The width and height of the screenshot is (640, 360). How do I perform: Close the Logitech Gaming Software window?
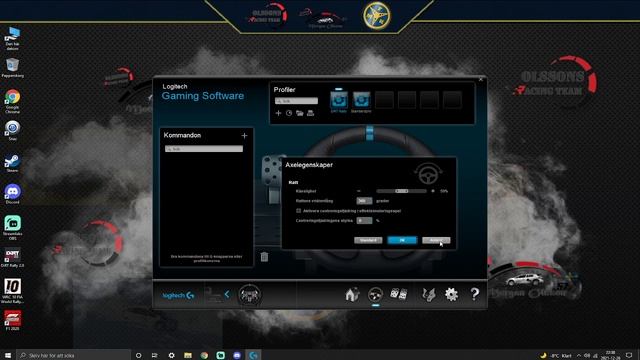click(481, 79)
